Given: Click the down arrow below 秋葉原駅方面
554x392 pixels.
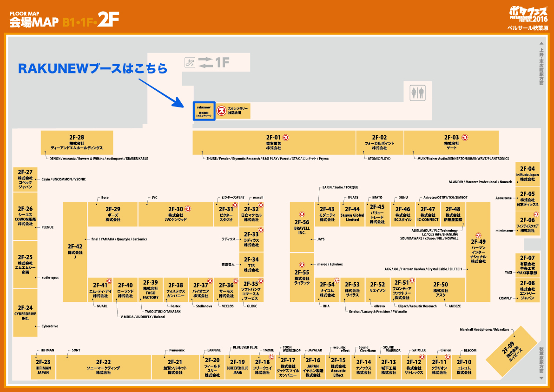Looking at the screenshot, I should coord(541,378).
